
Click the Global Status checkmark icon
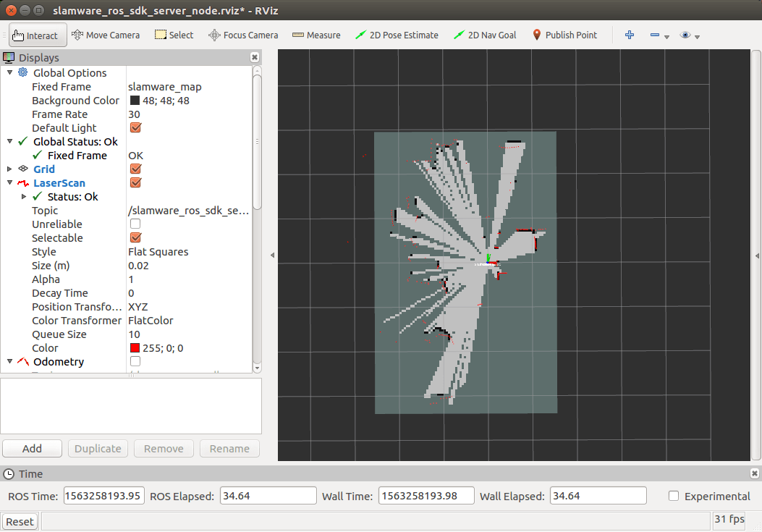[23, 142]
